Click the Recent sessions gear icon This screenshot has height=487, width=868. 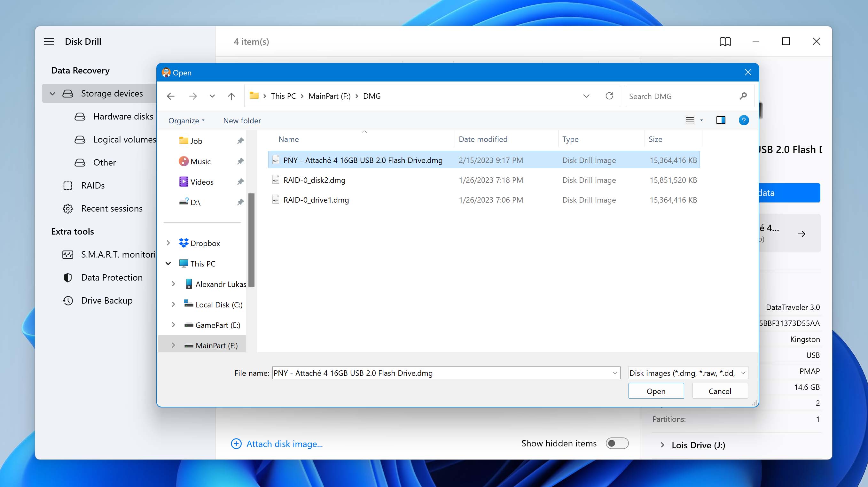pyautogui.click(x=68, y=208)
